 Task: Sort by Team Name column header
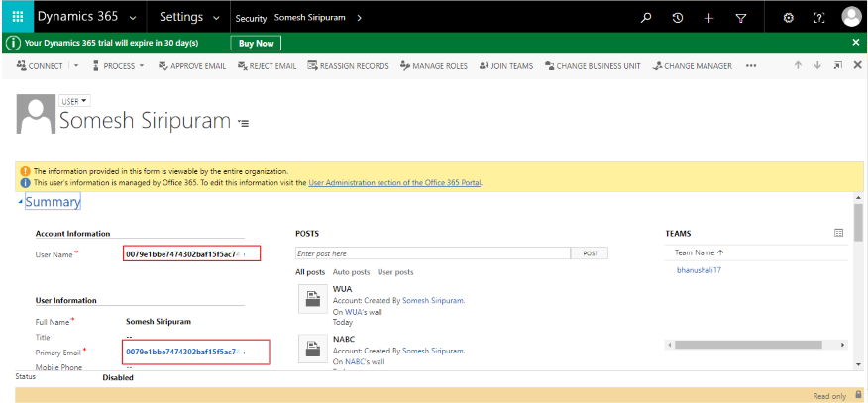[699, 252]
